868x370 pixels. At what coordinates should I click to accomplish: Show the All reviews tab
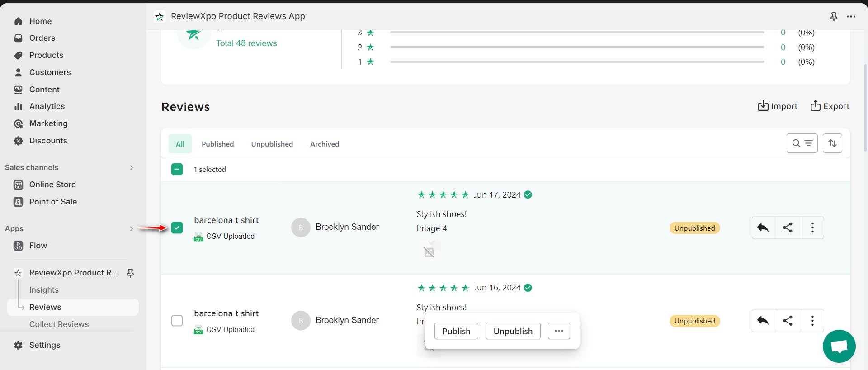[180, 144]
